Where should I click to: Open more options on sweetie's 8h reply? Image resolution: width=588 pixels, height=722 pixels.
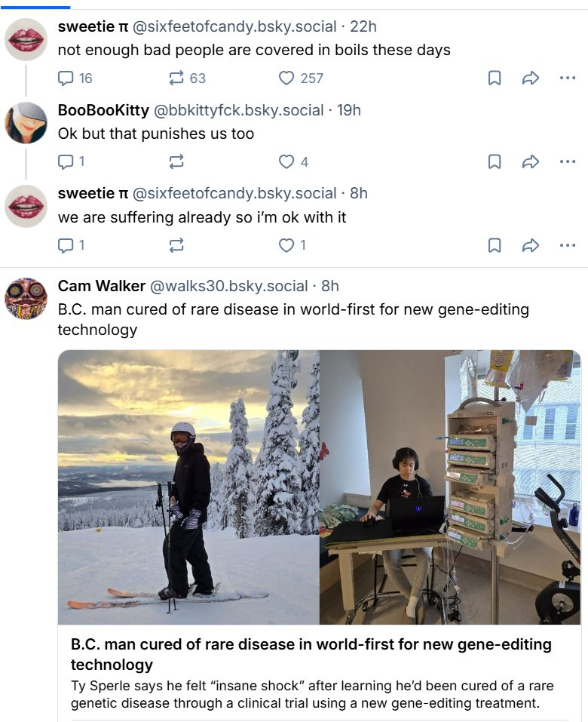coord(568,245)
